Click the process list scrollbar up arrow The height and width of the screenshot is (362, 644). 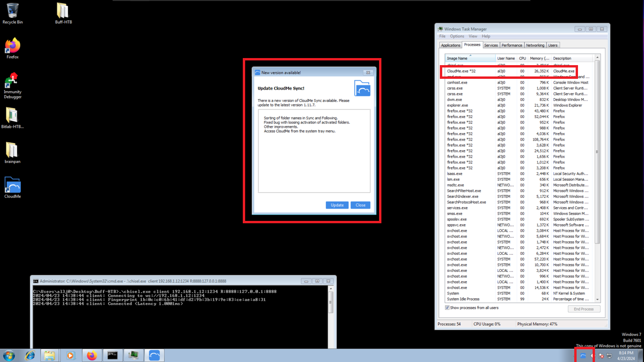point(597,58)
